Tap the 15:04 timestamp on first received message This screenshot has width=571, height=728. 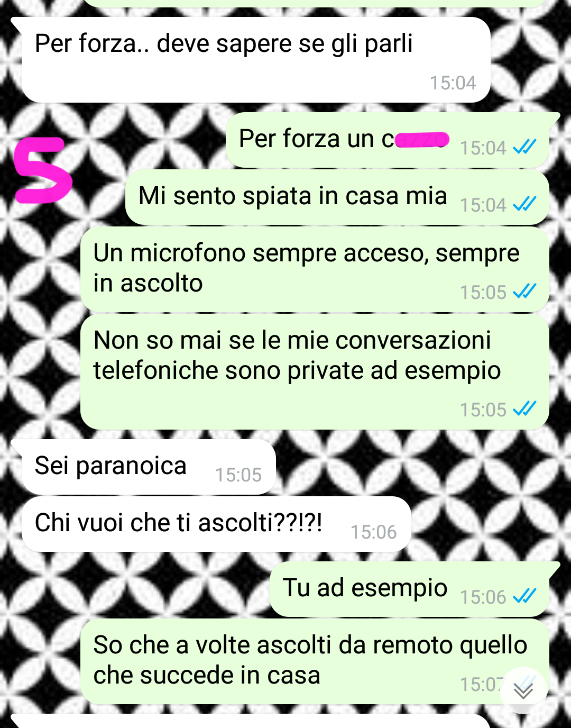453,83
